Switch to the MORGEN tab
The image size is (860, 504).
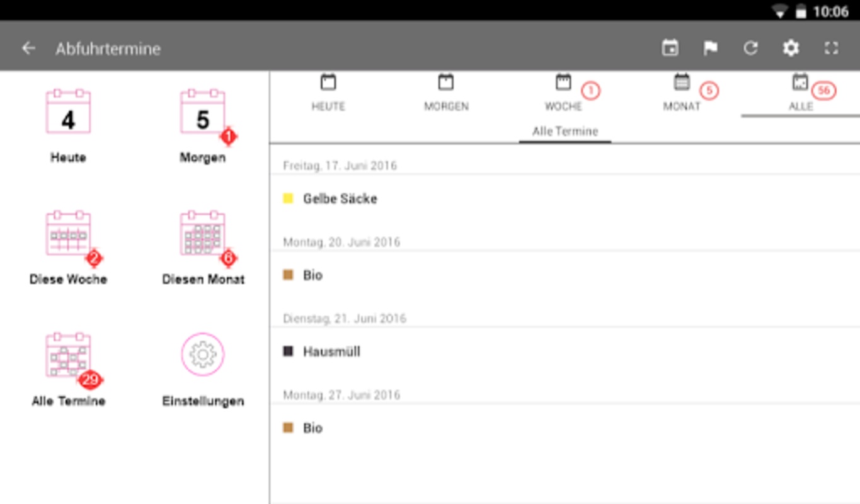(x=446, y=93)
